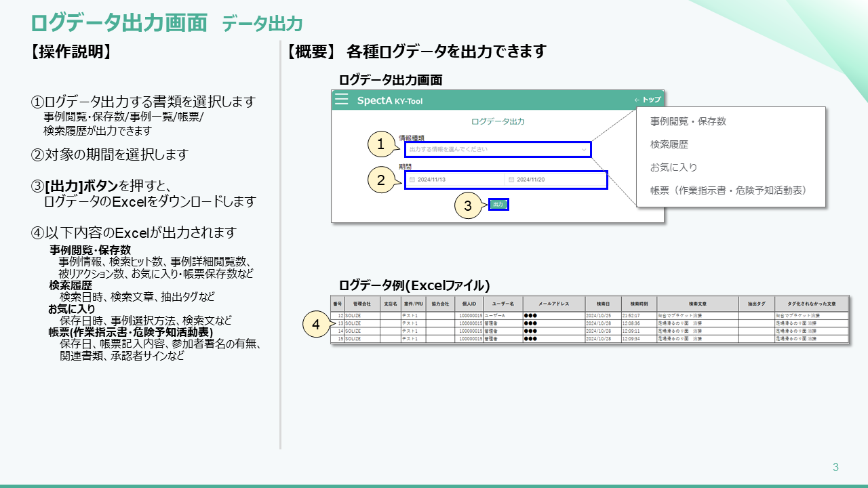Click the numbered callout bubble 3
This screenshot has height=488, width=868.
467,205
